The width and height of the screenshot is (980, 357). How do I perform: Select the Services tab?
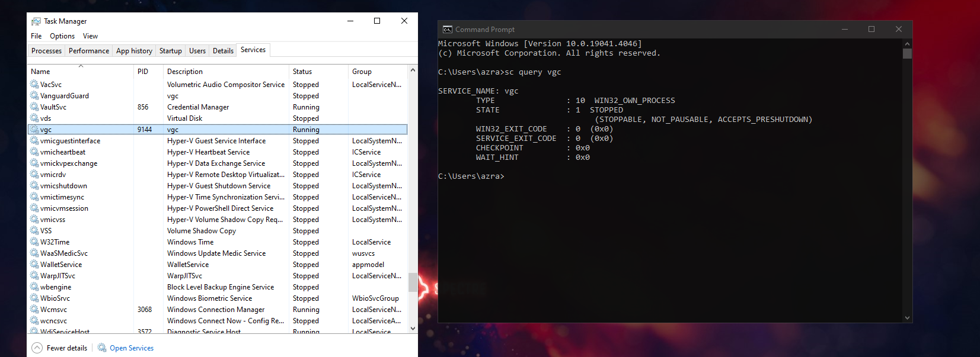tap(253, 50)
